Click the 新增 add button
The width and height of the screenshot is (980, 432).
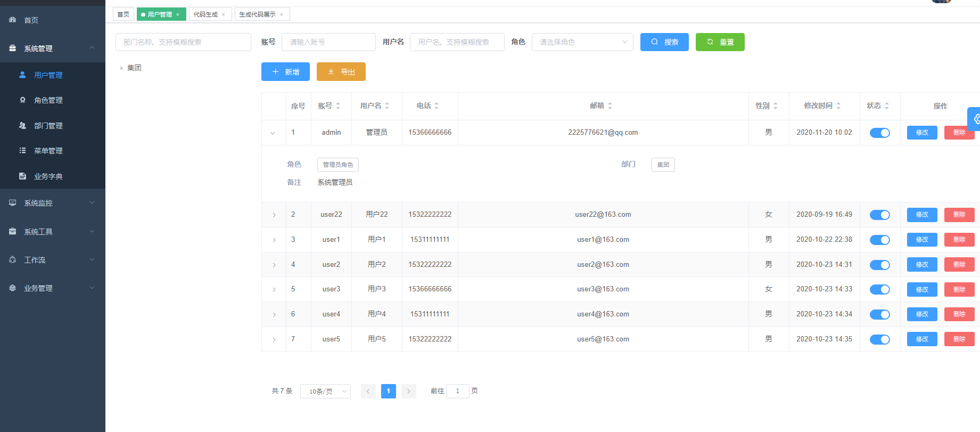coord(285,72)
